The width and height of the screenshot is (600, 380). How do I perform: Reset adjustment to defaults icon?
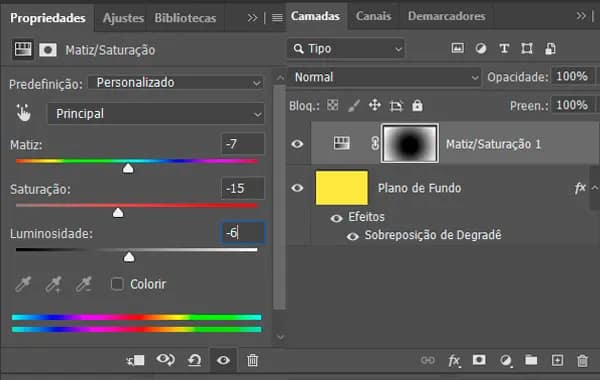[194, 360]
